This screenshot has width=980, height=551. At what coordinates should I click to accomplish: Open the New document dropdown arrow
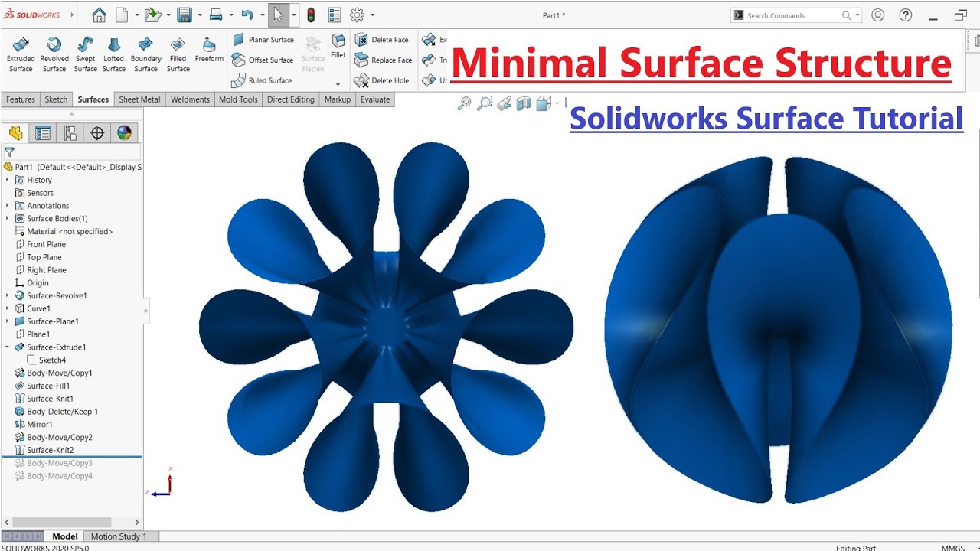pos(137,15)
